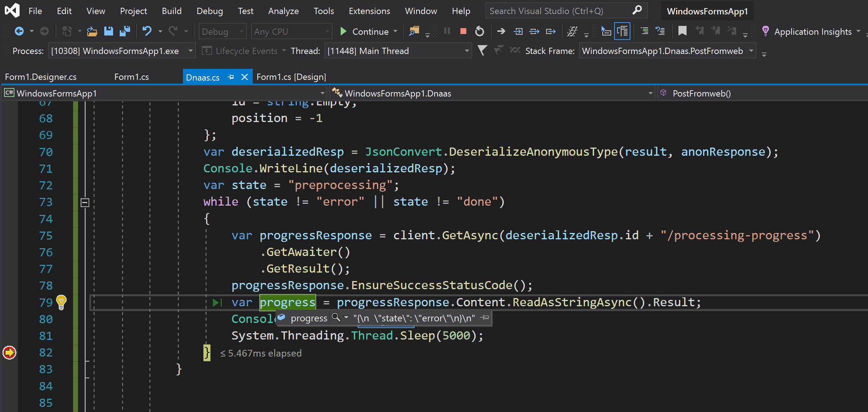The height and width of the screenshot is (412, 868).
Task: Toggle the breakpoint on line 82
Action: pyautogui.click(x=10, y=352)
